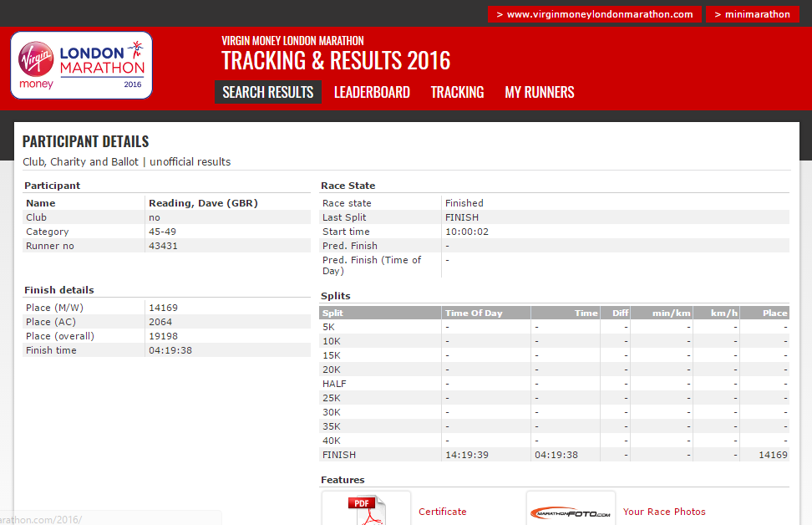Viewport: 812px width, 525px height.
Task: Select the Category value 45-49
Action: tap(162, 232)
